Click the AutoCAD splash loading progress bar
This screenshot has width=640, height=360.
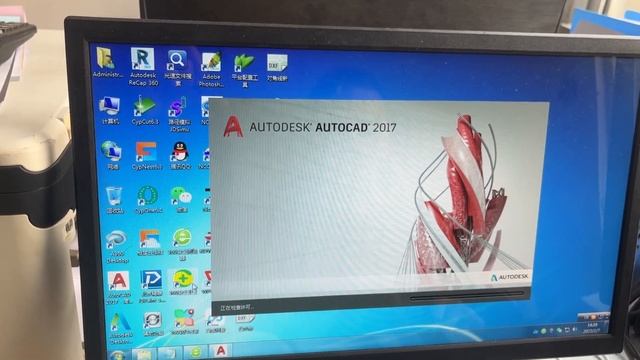pyautogui.click(x=466, y=297)
